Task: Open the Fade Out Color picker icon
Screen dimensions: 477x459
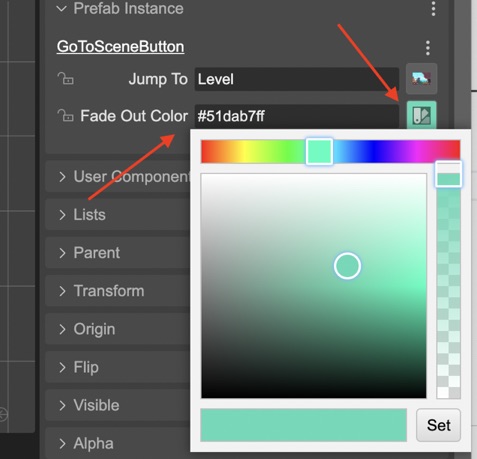Action: coord(421,115)
